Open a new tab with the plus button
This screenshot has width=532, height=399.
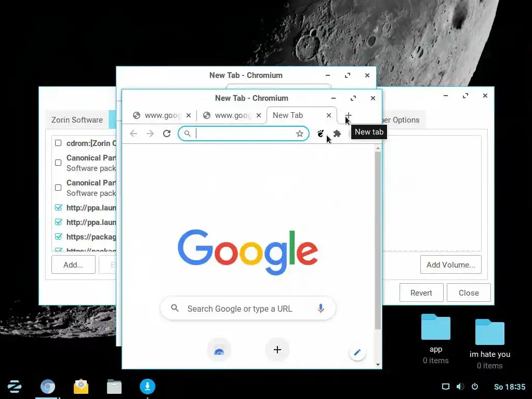coord(349,116)
